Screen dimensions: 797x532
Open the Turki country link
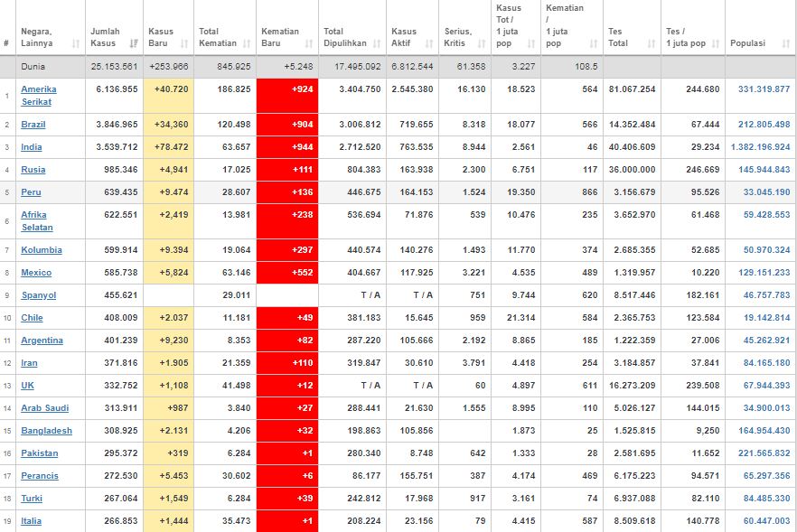pos(32,499)
